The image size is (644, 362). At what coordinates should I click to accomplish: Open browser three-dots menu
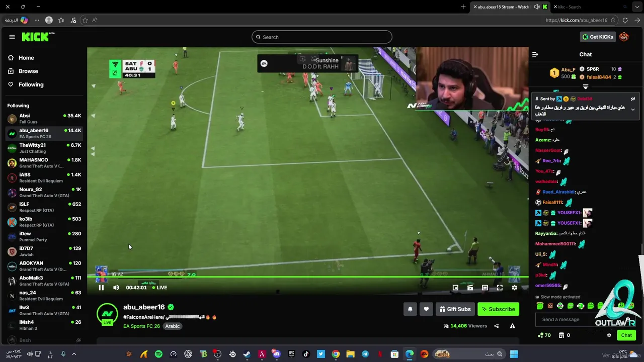click(36, 20)
